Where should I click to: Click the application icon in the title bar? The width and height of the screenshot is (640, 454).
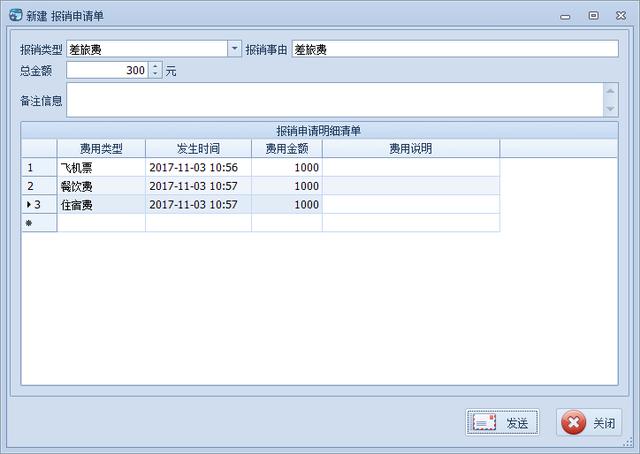point(16,15)
